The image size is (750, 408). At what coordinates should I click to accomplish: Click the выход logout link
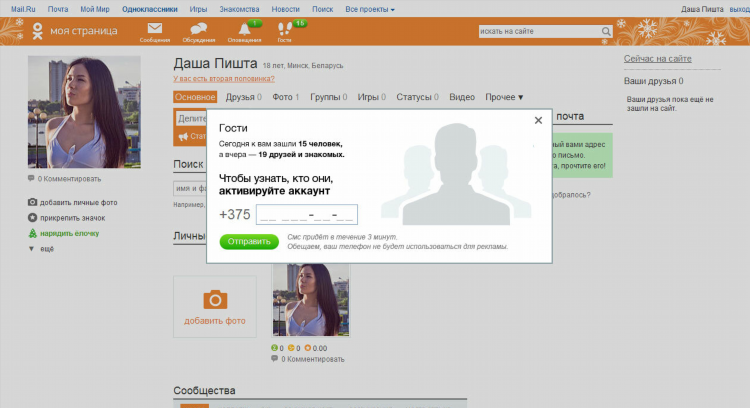[739, 9]
